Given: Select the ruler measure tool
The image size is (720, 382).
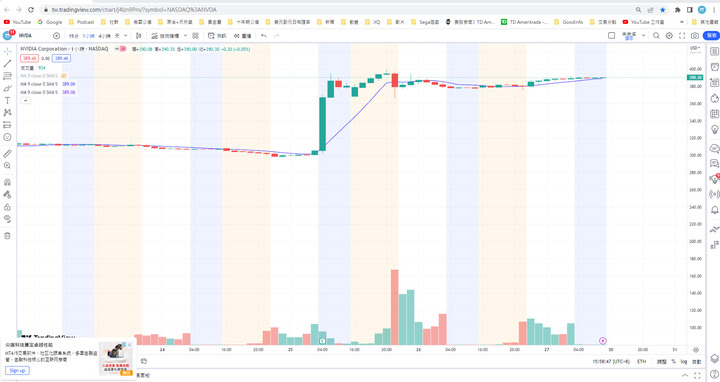Looking at the screenshot, I should 7,154.
